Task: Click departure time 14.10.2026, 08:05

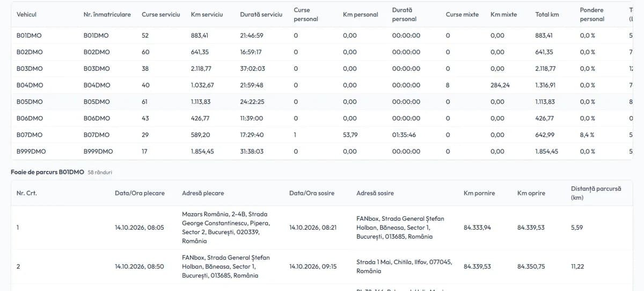Action: coord(140,228)
